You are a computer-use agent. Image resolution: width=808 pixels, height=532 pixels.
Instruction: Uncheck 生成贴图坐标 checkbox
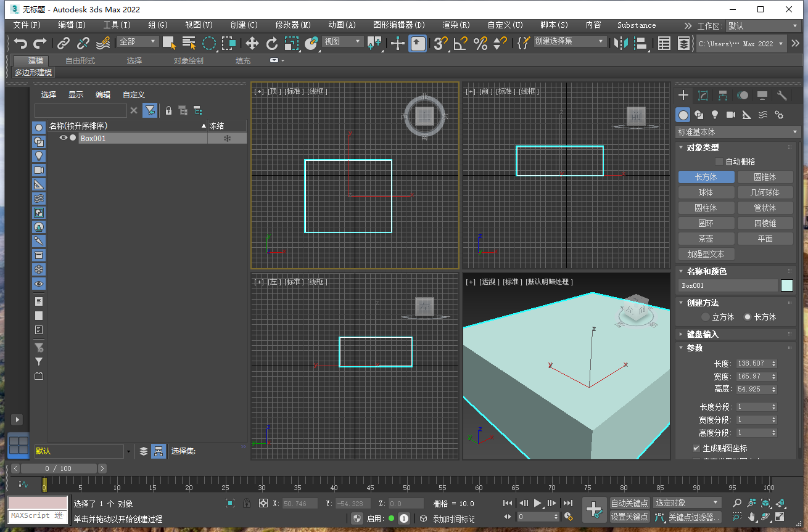pos(697,448)
